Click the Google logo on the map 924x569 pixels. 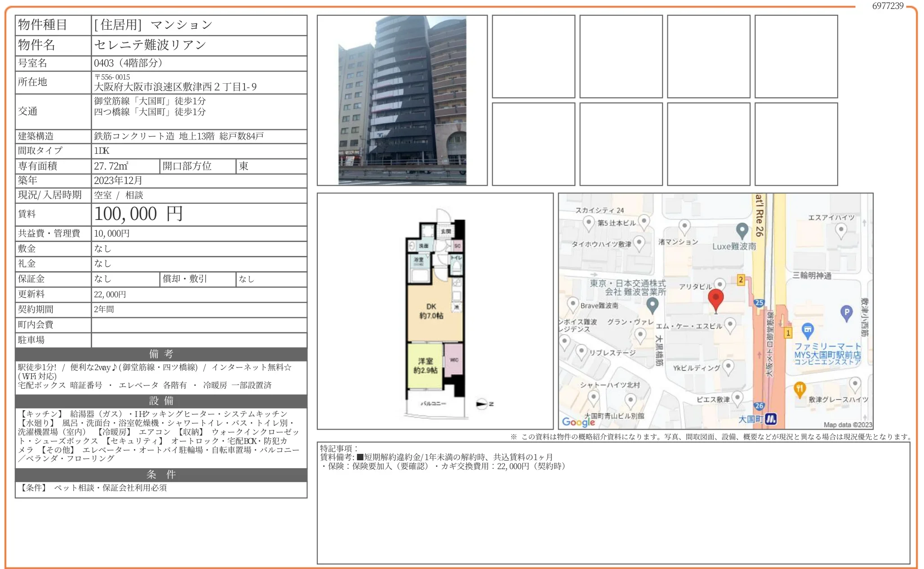(578, 422)
